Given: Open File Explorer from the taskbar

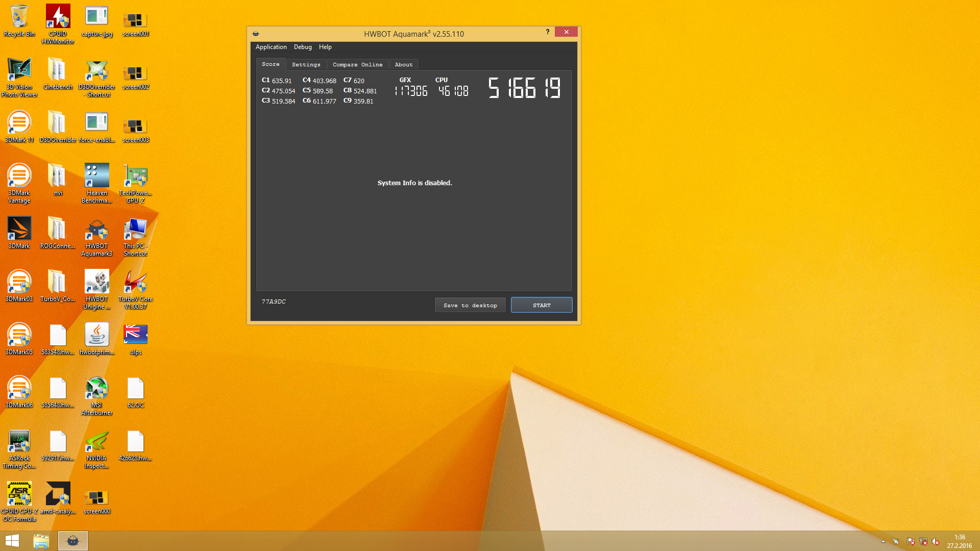Looking at the screenshot, I should [x=41, y=541].
